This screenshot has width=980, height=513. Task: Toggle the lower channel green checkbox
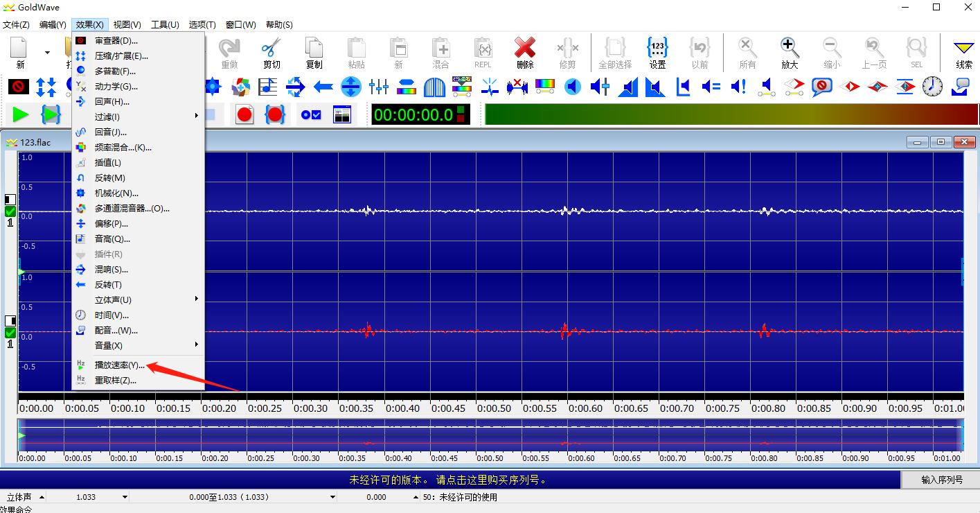tap(10, 333)
